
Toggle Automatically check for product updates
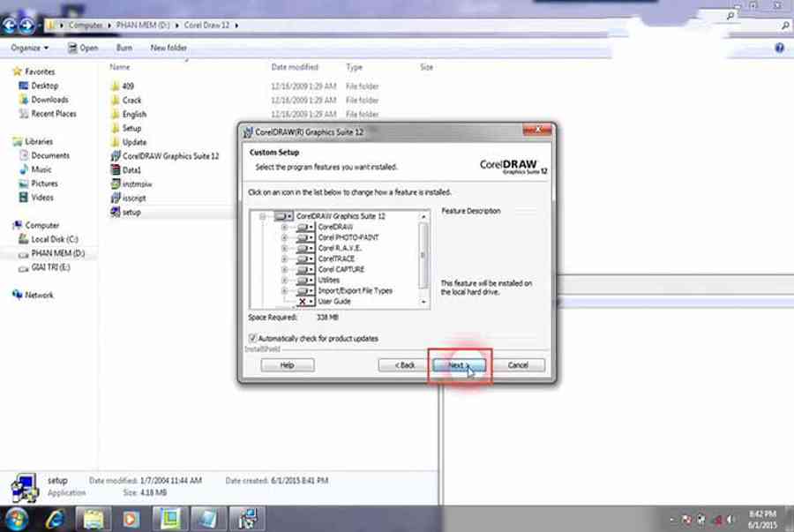point(253,338)
